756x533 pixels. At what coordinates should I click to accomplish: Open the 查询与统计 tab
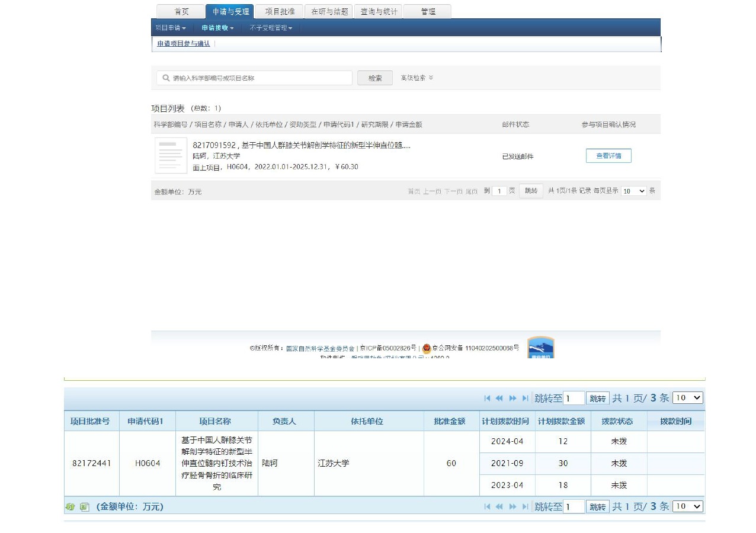[378, 12]
